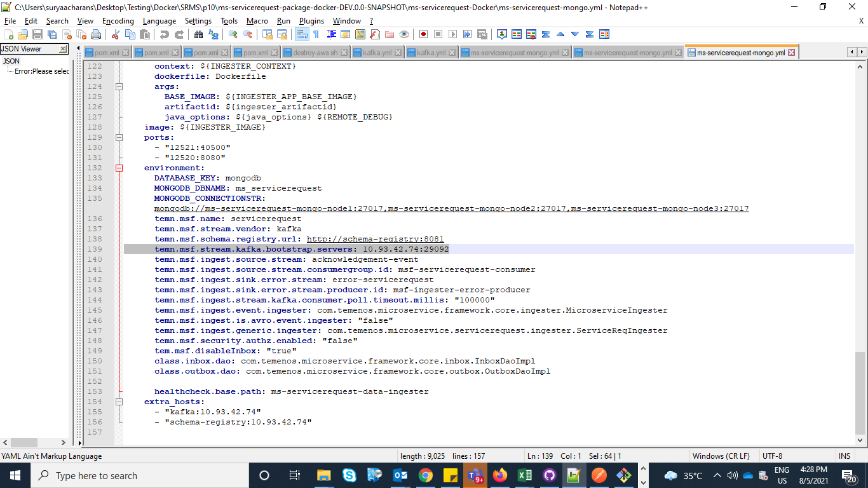
Task: Toggle INS insert mode in status bar
Action: coord(844,456)
